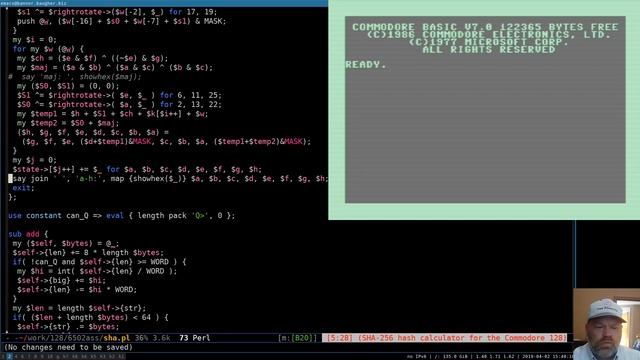The image size is (640, 360).
Task: Select workspace 2 in the bottom bar
Action: tap(9, 356)
